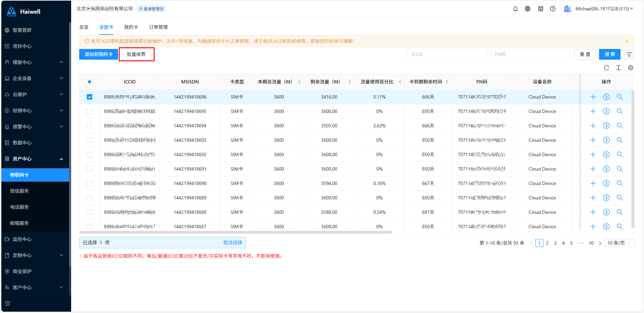This screenshot has height=313, width=644.
Task: Open the Michael account dropdown
Action: click(x=604, y=9)
